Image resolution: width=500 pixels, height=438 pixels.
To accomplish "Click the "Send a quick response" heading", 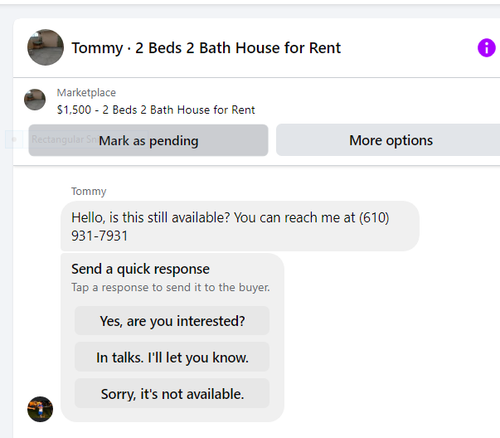I will 140,269.
